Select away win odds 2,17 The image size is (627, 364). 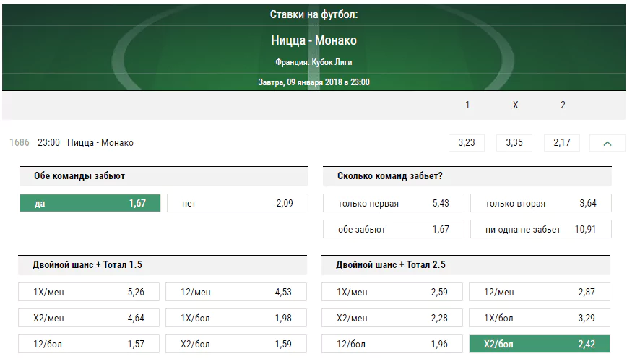pyautogui.click(x=562, y=143)
